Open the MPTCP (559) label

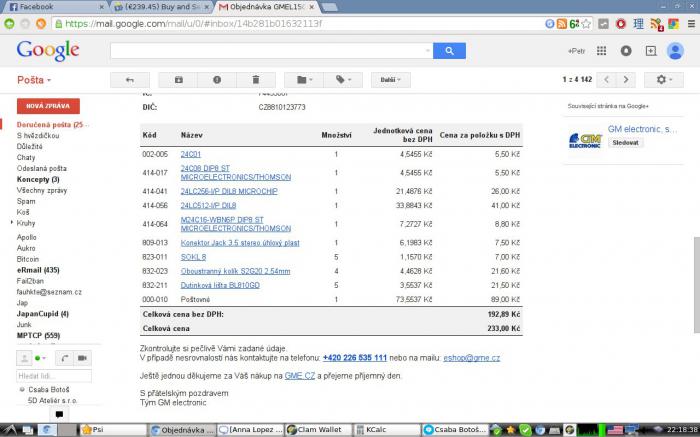[38, 336]
